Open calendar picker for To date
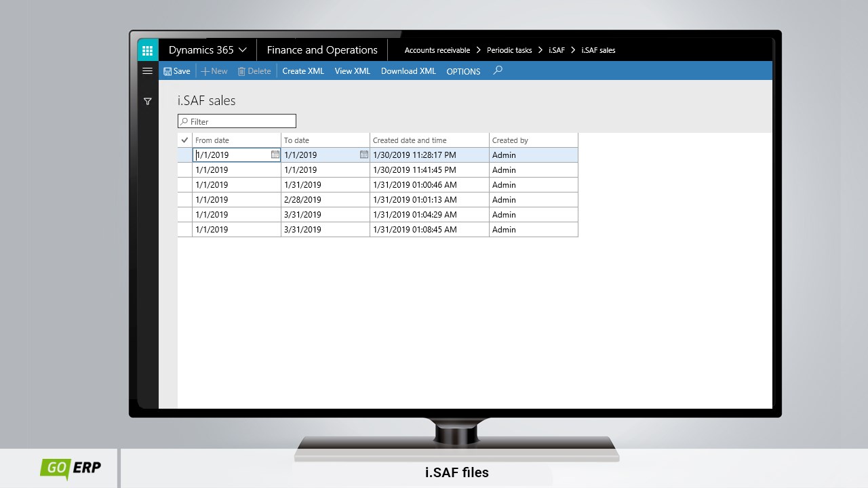 tap(363, 155)
